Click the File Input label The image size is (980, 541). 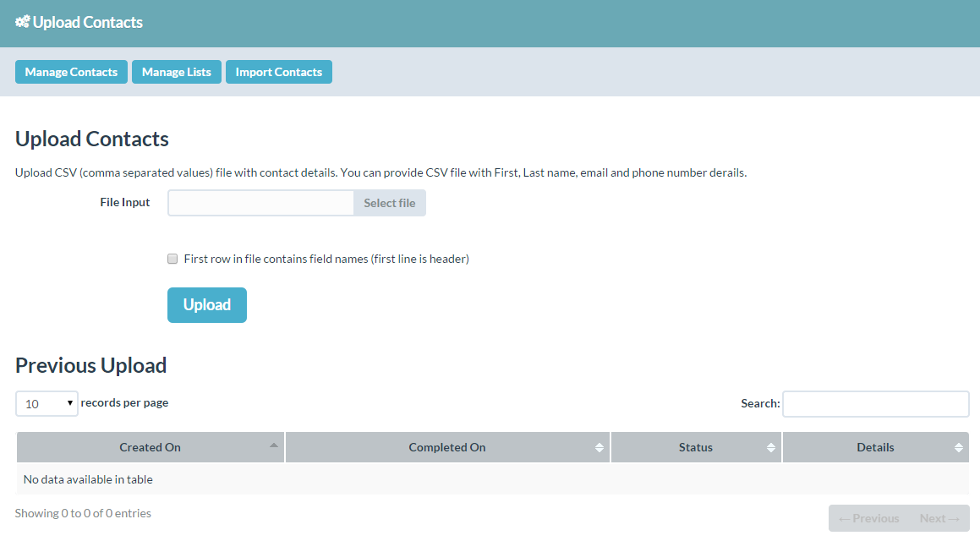pyautogui.click(x=125, y=202)
